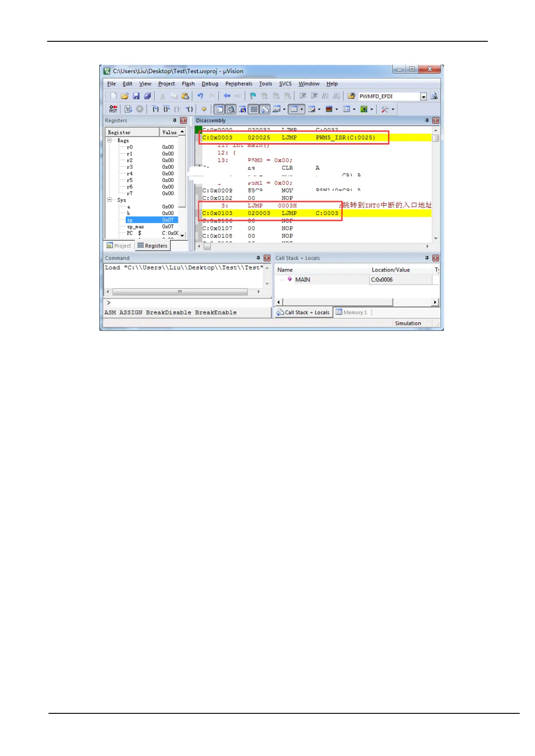Open the Toolbox dropdown arrow
535x756 pixels.
393,109
